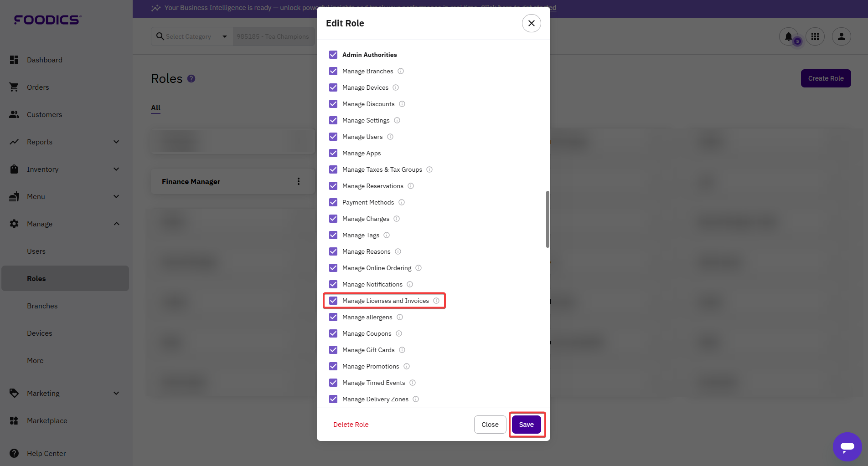Collapse the Manage sidebar section
Screen dimensions: 868x466
116,224
